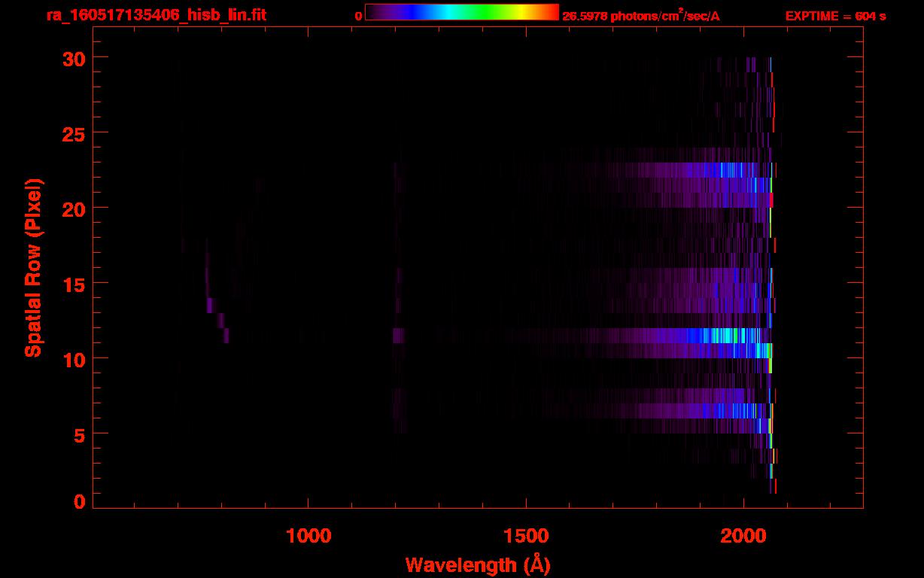The image size is (924, 578).
Task: Click the x-axis tick label 1500
Action: [526, 536]
